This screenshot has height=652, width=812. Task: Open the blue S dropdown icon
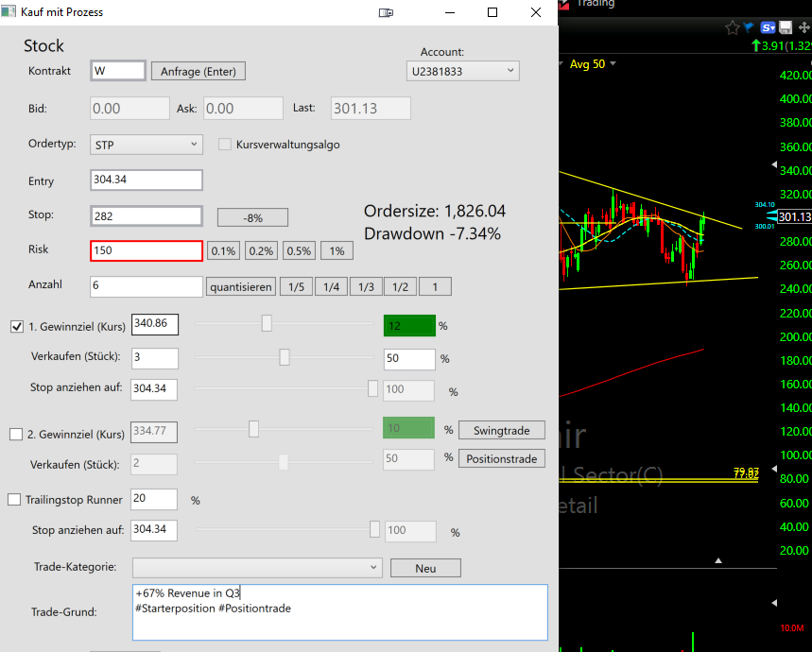pos(768,27)
